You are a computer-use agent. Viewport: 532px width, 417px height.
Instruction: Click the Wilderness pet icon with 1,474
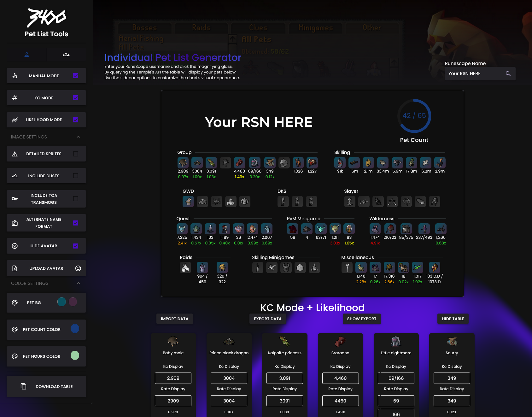click(375, 229)
